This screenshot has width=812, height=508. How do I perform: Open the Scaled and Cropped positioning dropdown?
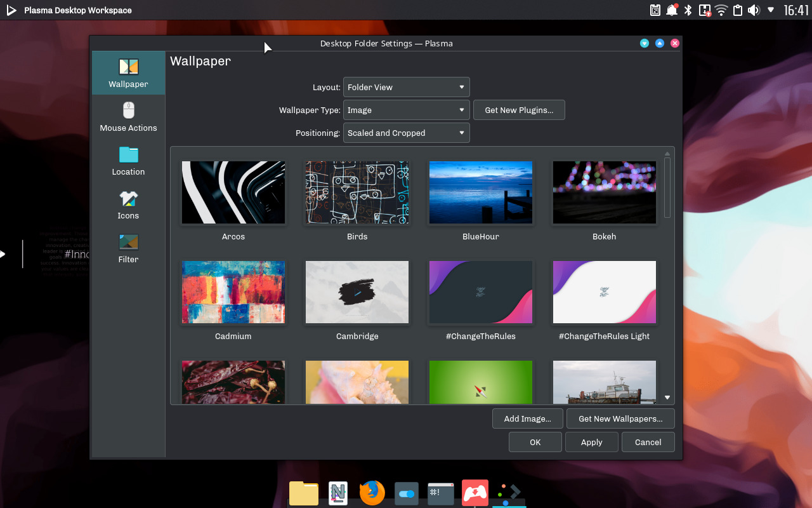406,133
